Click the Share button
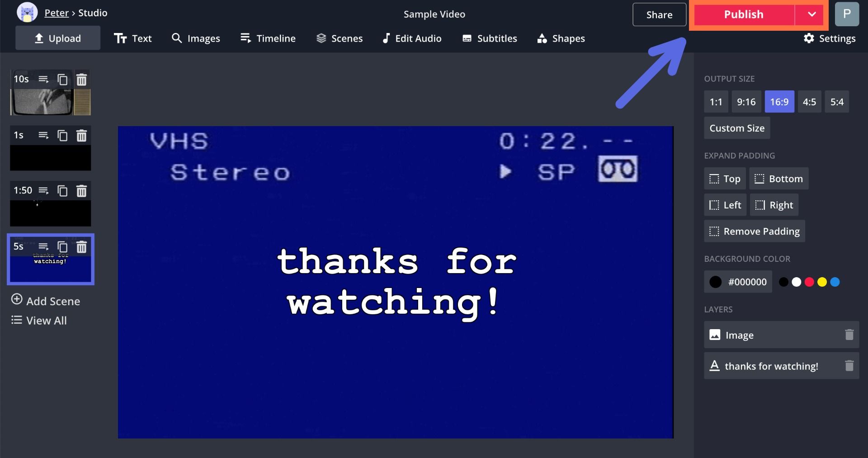Viewport: 868px width, 458px height. pyautogui.click(x=659, y=15)
